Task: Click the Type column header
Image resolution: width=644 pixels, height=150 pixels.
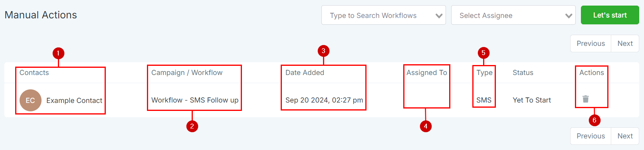Action: (x=484, y=73)
